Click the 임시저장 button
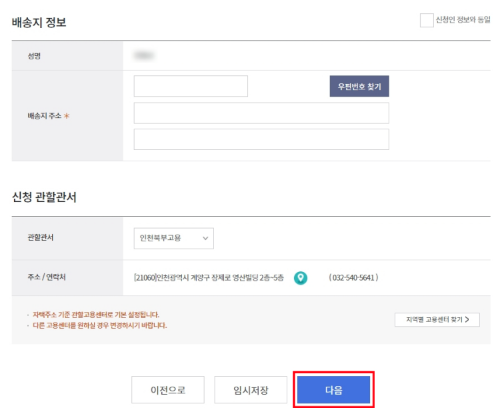 pos(251,390)
